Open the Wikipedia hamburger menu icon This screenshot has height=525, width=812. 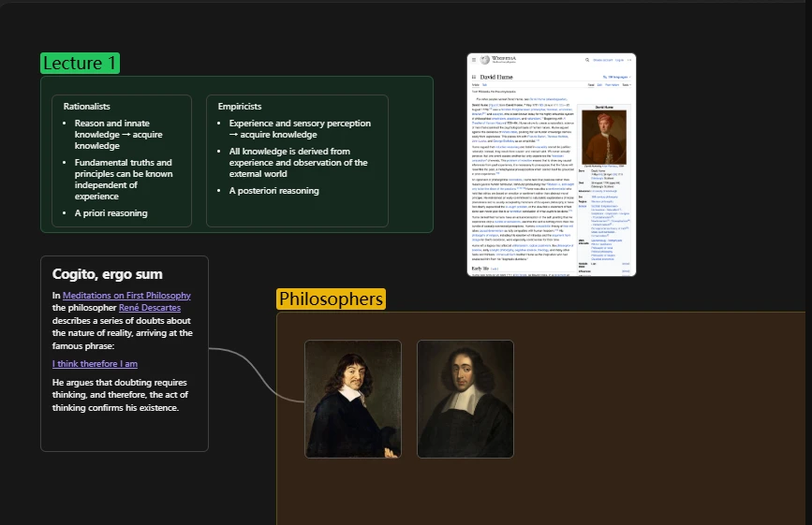point(474,60)
